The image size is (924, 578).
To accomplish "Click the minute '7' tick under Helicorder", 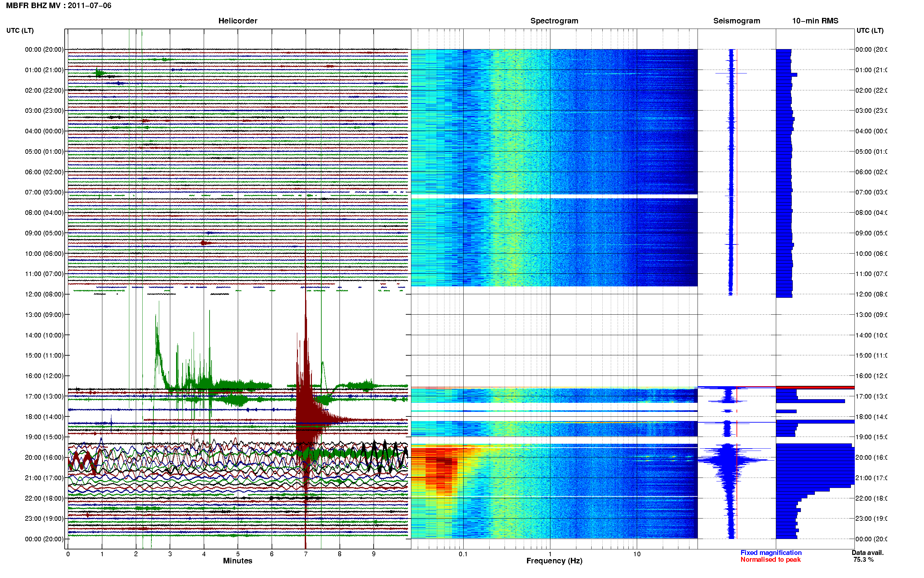I will pos(306,554).
